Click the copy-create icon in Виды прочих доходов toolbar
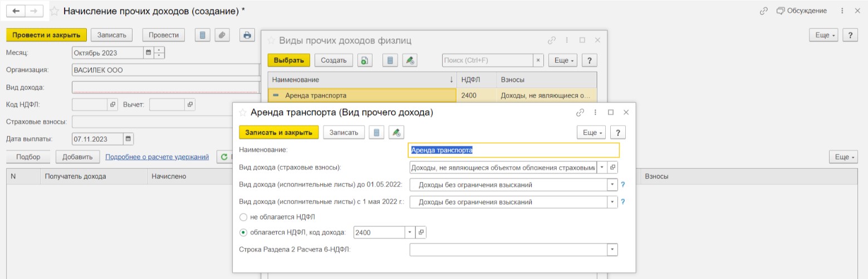The width and height of the screenshot is (868, 279). pyautogui.click(x=364, y=61)
